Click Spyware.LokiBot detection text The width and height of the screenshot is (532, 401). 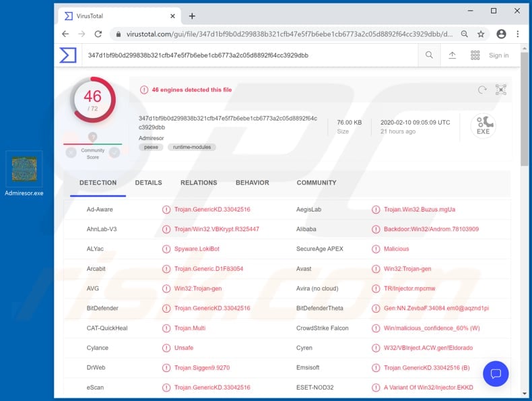(x=197, y=249)
